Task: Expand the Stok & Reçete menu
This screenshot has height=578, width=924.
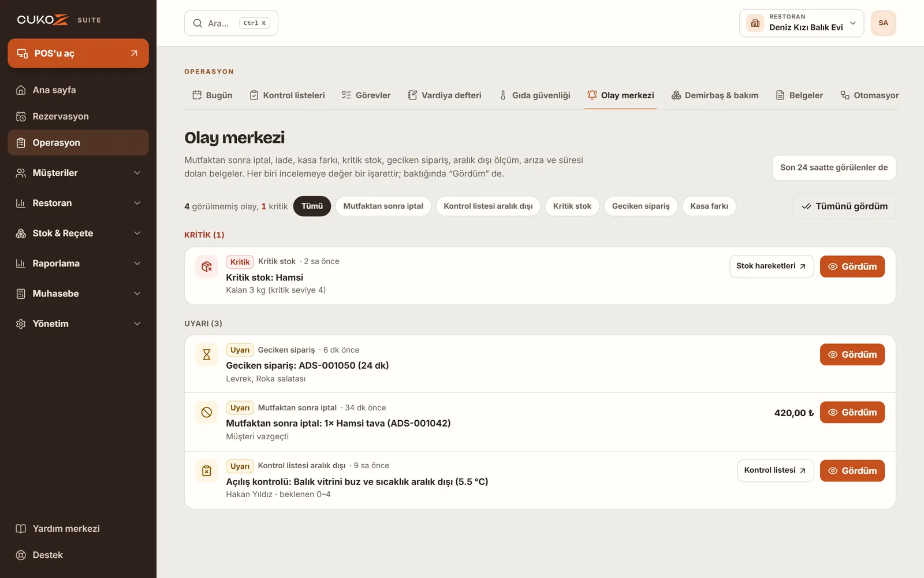Action: [78, 233]
